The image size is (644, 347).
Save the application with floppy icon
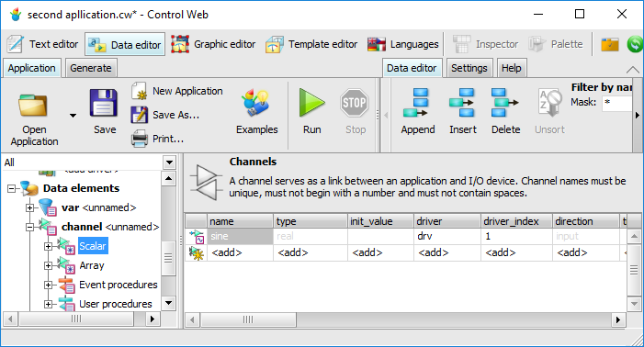104,104
